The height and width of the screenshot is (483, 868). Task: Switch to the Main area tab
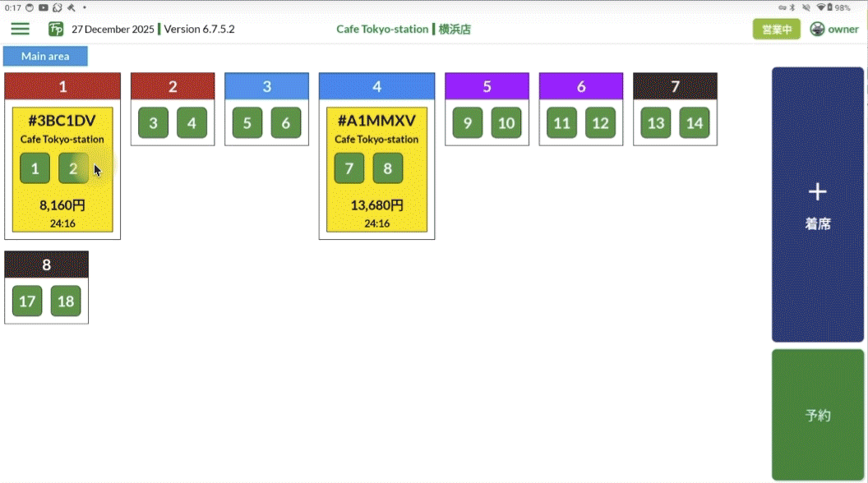point(45,57)
